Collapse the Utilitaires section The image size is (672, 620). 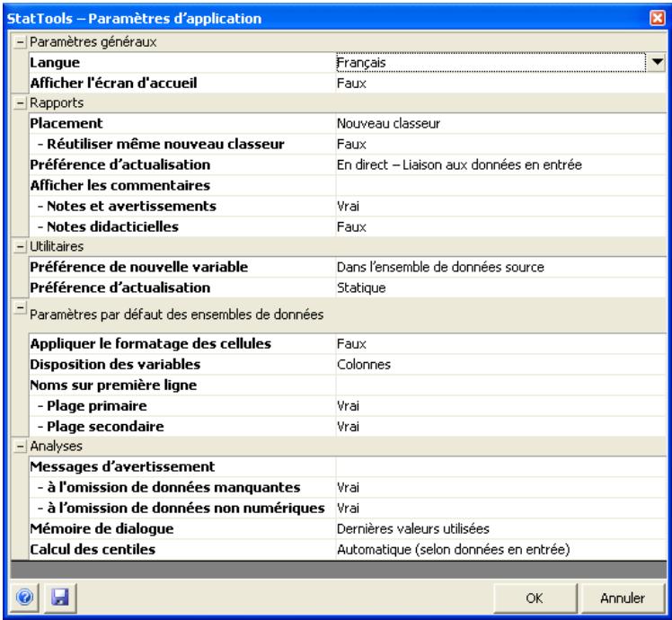pyautogui.click(x=20, y=246)
